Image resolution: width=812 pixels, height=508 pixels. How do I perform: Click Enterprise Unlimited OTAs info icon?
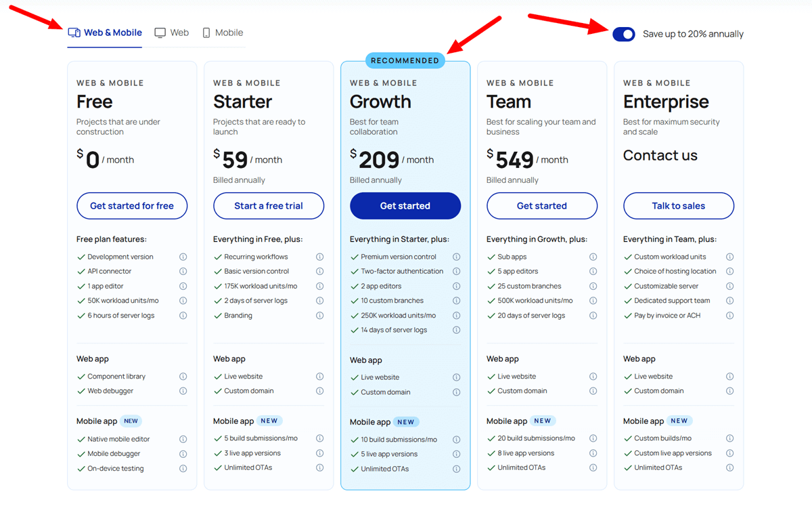[x=729, y=467]
